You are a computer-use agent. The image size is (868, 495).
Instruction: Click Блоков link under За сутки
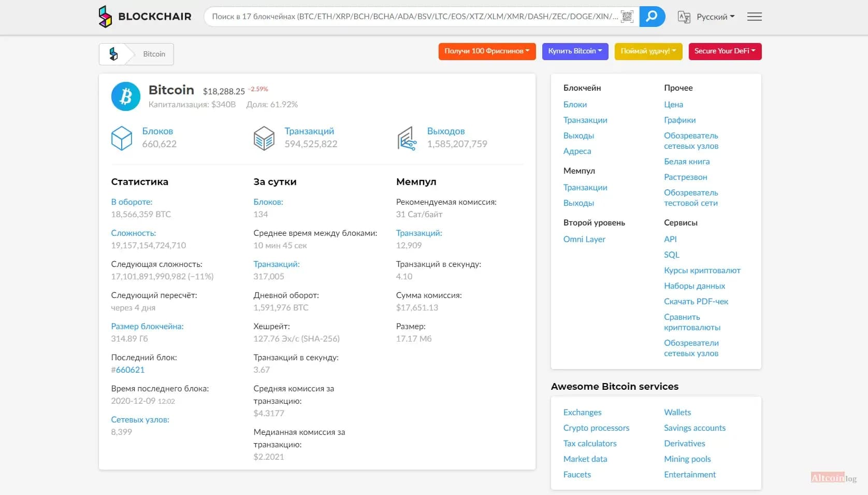coord(268,202)
